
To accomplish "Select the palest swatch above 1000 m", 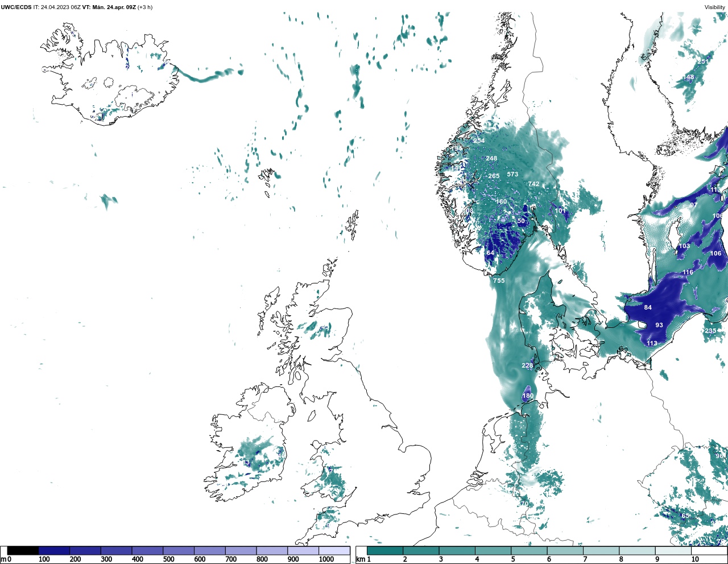I will pyautogui.click(x=334, y=551).
